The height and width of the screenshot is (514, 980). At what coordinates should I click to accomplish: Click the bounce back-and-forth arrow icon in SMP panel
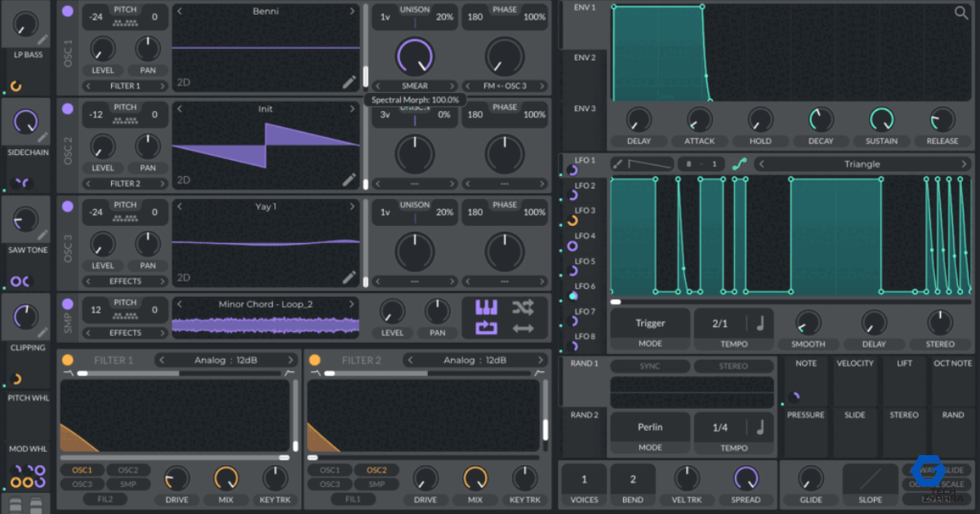[x=523, y=328]
